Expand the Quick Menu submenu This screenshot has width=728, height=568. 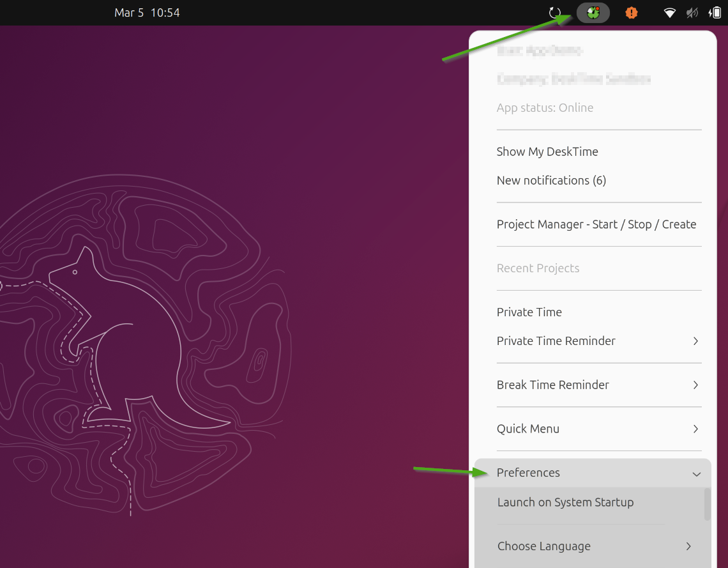tap(695, 429)
